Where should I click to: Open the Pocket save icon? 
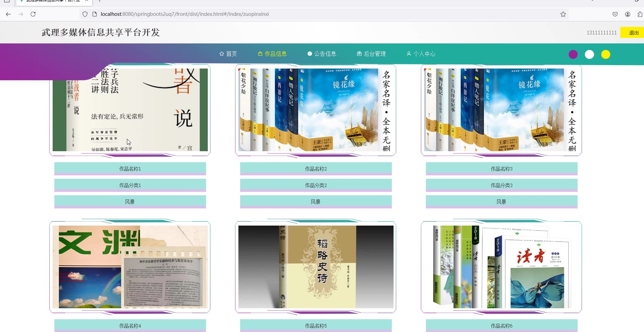coord(615,14)
